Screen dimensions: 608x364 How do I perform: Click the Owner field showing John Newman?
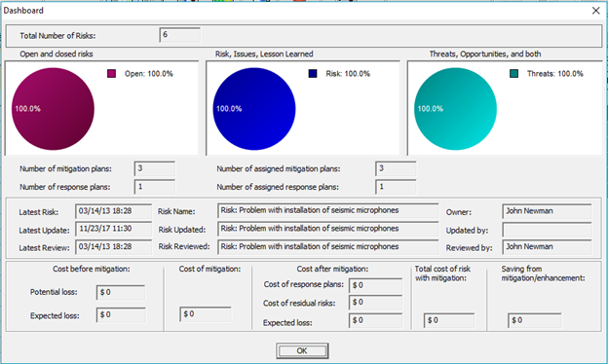pyautogui.click(x=548, y=211)
